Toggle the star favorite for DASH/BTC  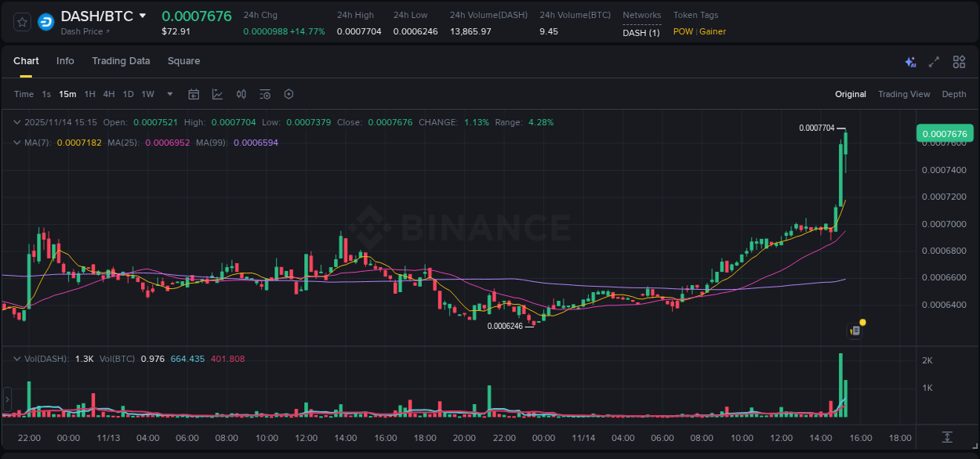point(21,21)
